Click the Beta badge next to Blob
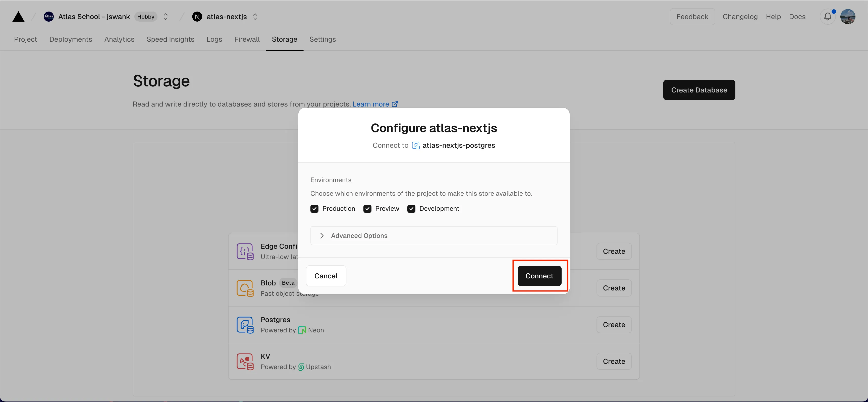Image resolution: width=868 pixels, height=402 pixels. (x=288, y=283)
